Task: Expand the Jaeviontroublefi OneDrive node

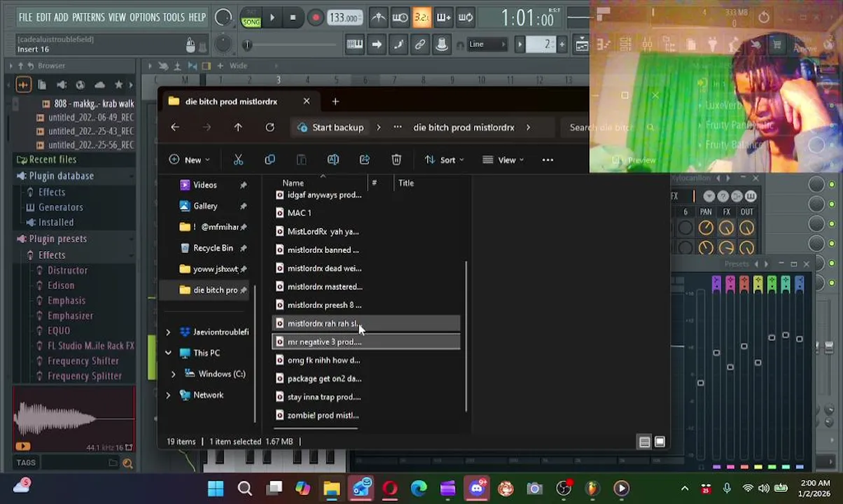Action: (168, 332)
